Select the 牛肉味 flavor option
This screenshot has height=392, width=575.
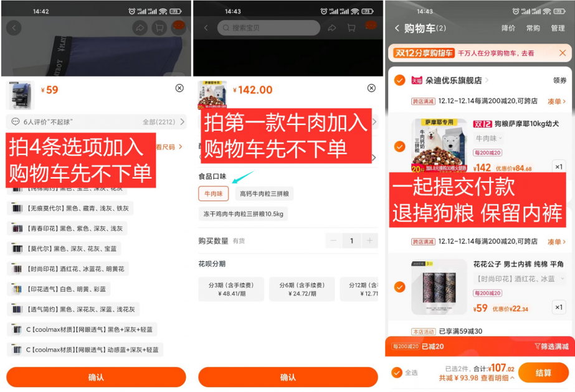[x=214, y=194]
